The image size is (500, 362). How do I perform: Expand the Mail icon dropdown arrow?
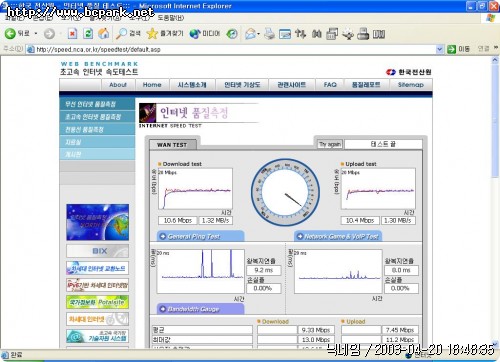[x=258, y=34]
